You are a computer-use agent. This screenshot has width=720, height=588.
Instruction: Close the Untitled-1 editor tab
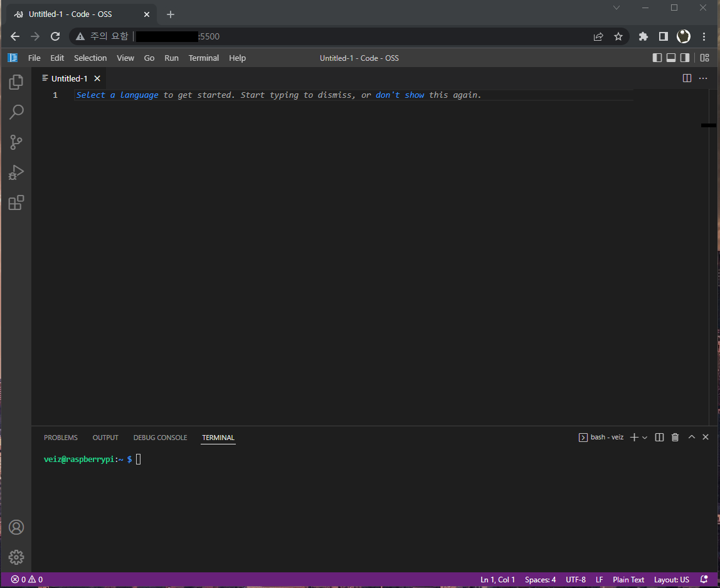click(97, 78)
